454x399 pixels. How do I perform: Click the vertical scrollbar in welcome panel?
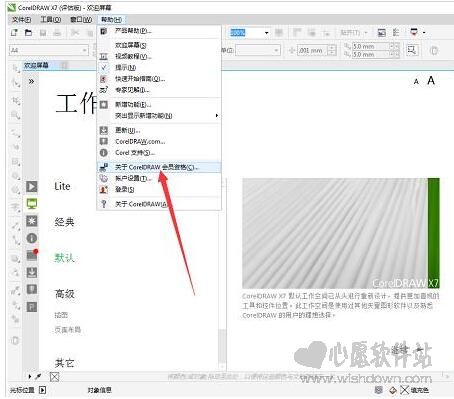pos(222,347)
